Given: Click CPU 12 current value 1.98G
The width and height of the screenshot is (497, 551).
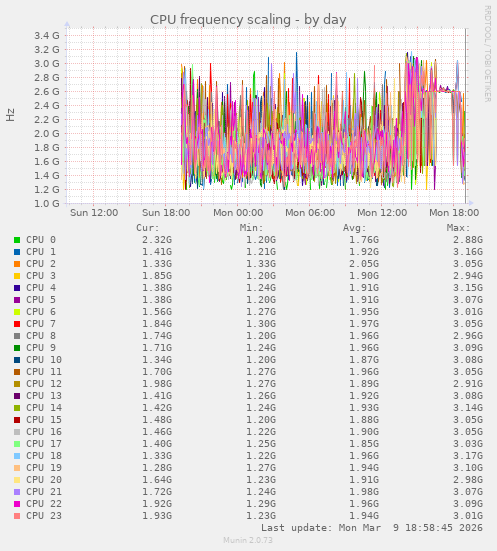Looking at the screenshot, I should pyautogui.click(x=157, y=384).
